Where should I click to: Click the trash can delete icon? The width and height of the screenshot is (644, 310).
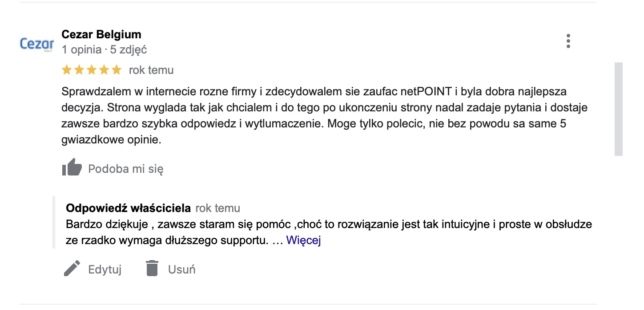pos(152,269)
